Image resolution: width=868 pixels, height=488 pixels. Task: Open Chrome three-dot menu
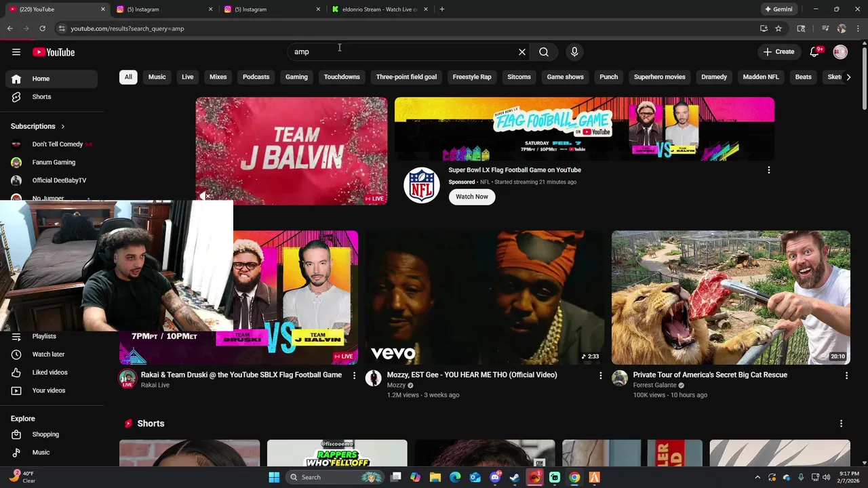pos(858,28)
